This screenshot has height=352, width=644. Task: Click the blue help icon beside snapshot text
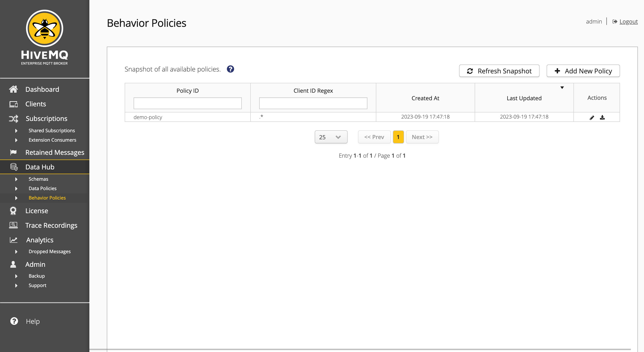(x=230, y=69)
